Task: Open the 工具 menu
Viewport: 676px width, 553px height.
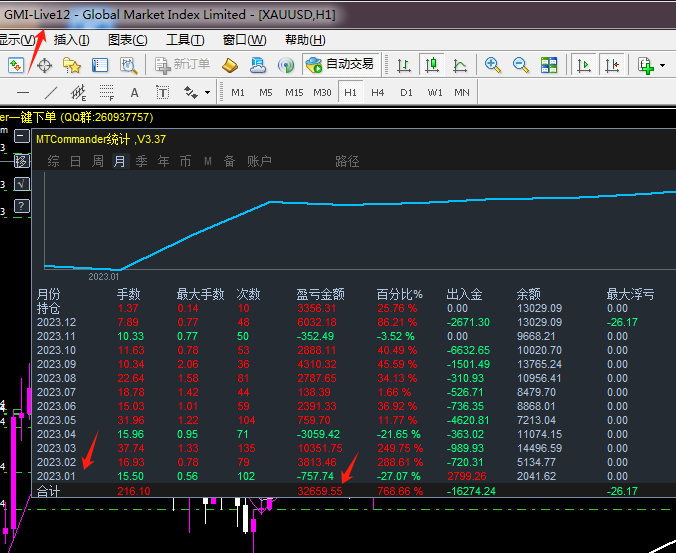Action: 185,40
